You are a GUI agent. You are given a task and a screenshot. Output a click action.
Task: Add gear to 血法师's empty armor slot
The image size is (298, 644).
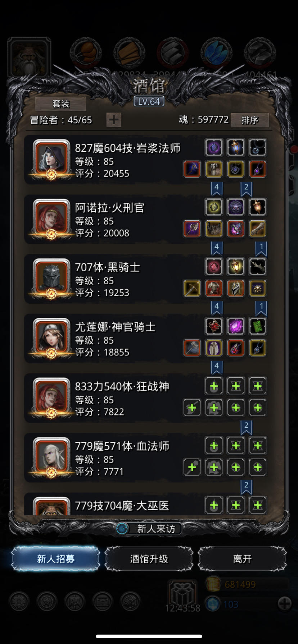(x=214, y=467)
